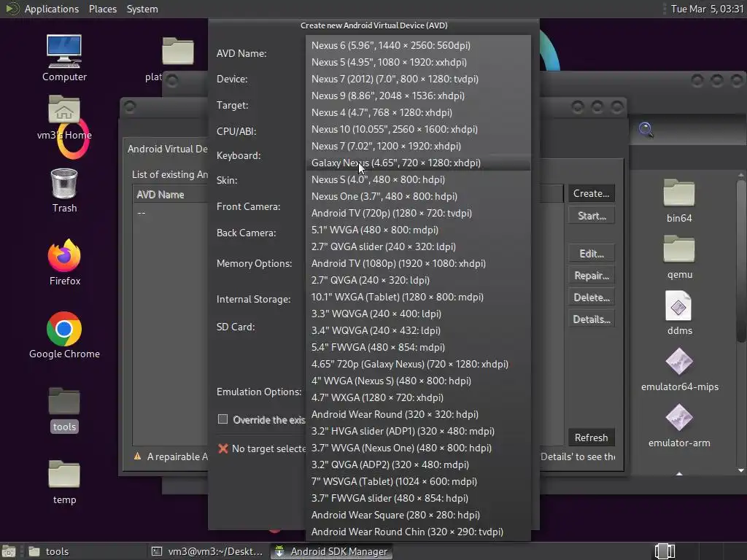
Task: Choose Nexus One (3.7") from list
Action: pos(418,196)
